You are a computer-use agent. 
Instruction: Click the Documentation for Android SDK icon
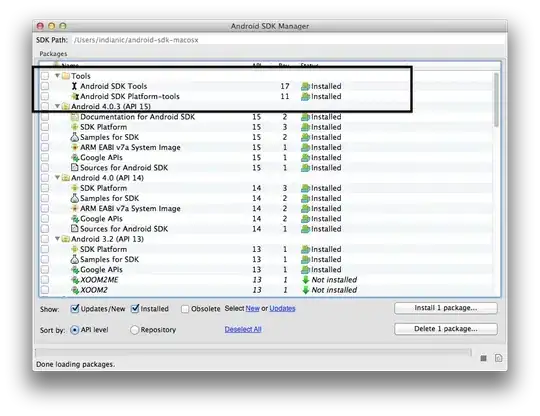[74, 117]
